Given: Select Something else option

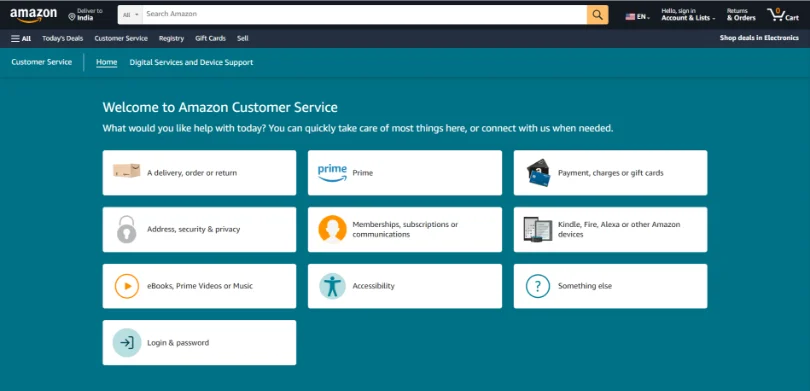Looking at the screenshot, I should [610, 286].
